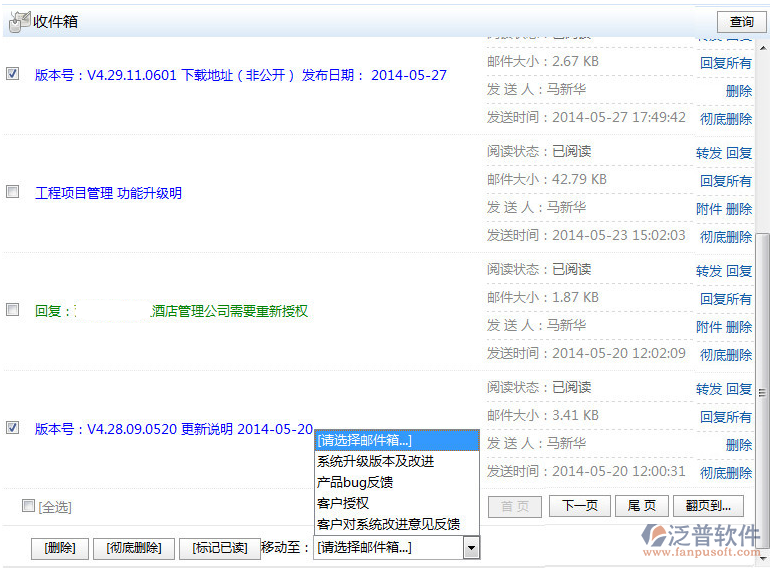Pick the 客户授权 mailbox option
The height and width of the screenshot is (568, 771).
pos(343,503)
